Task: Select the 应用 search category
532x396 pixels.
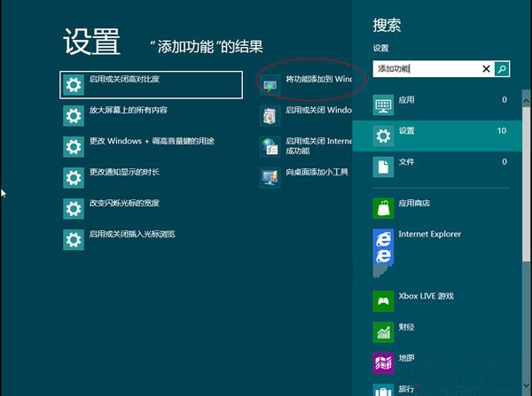Action: click(437, 105)
